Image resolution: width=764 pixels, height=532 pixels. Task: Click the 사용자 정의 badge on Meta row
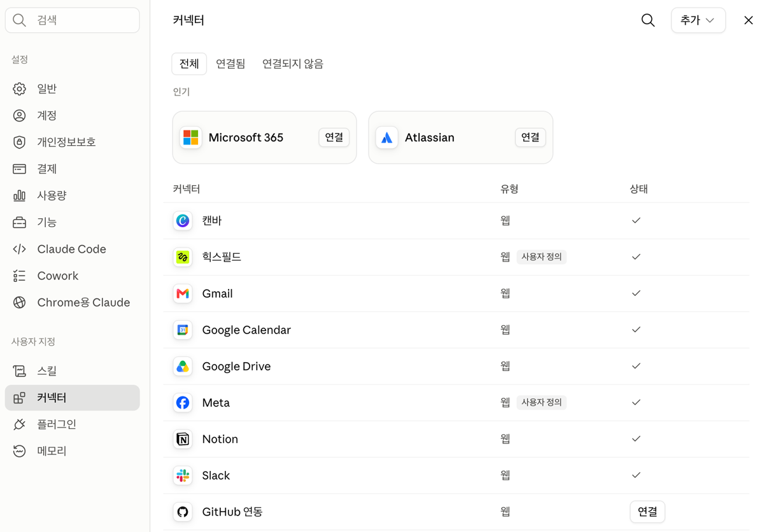541,403
